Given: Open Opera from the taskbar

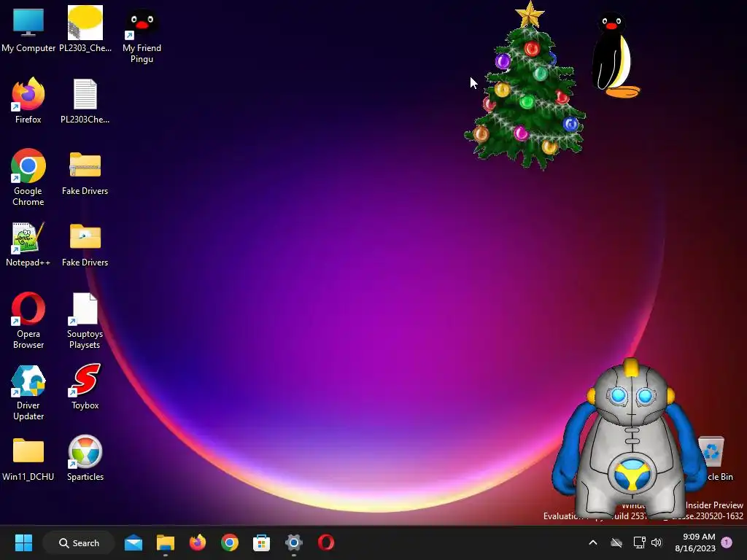Looking at the screenshot, I should [x=326, y=542].
